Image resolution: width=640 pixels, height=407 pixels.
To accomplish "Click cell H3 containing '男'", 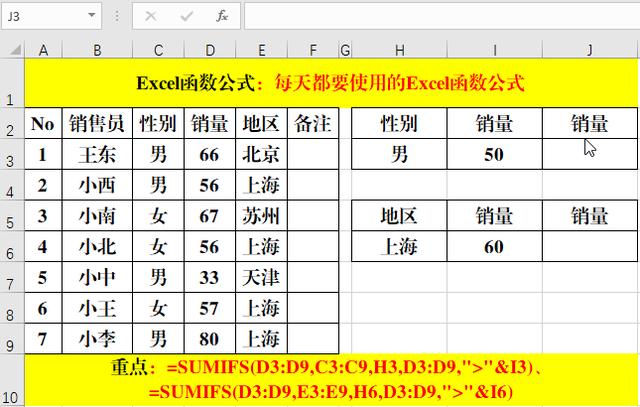I will [x=400, y=154].
